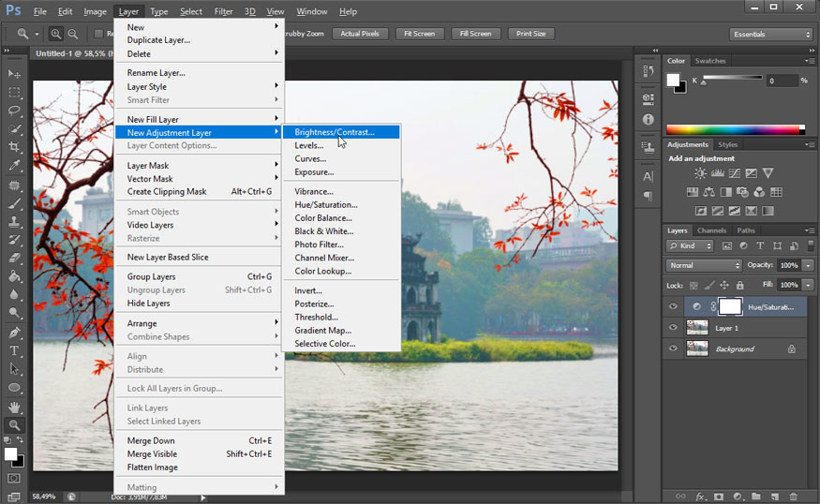Viewport: 820px width, 504px height.
Task: Switch to the Channels tab
Action: click(x=711, y=230)
